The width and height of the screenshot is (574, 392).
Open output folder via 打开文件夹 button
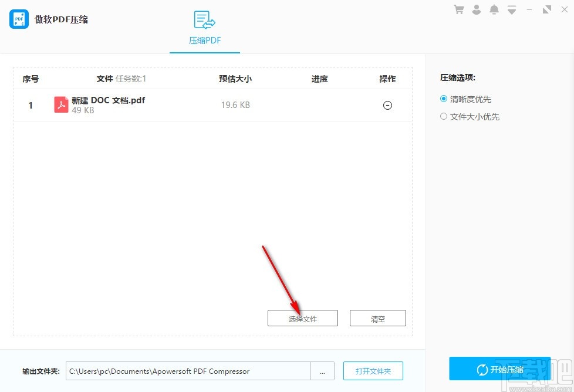374,371
